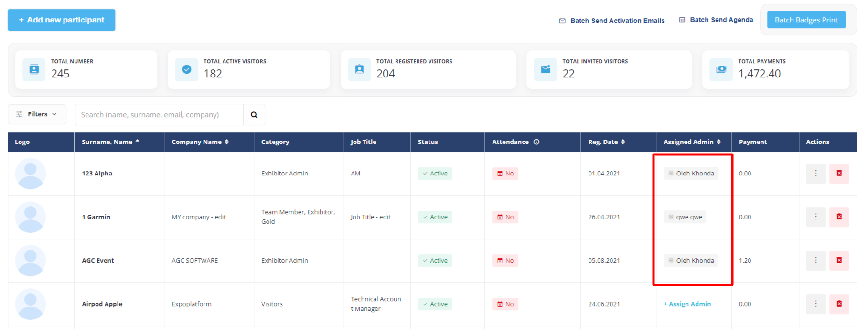This screenshot has width=868, height=329.
Task: Sort by Surname, Name column header
Action: [110, 142]
